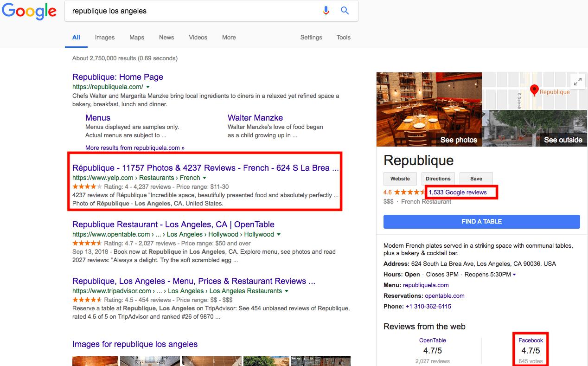Open Facebook under Reviews from the web
588x366 pixels.
530,340
